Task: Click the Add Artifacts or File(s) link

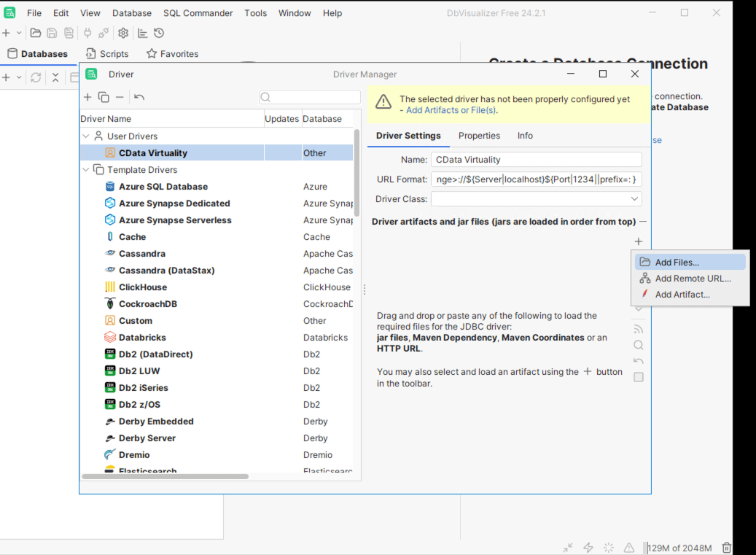Action: 451,110
